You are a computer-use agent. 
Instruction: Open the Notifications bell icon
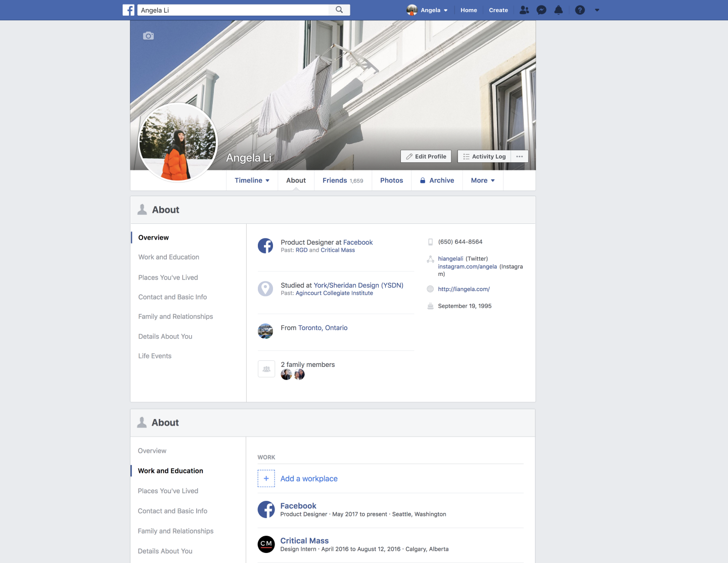point(559,10)
